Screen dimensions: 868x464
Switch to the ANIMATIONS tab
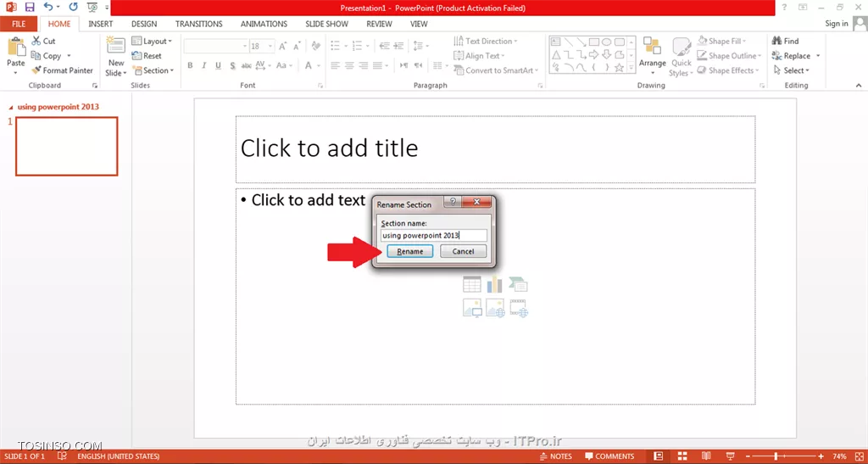(264, 24)
